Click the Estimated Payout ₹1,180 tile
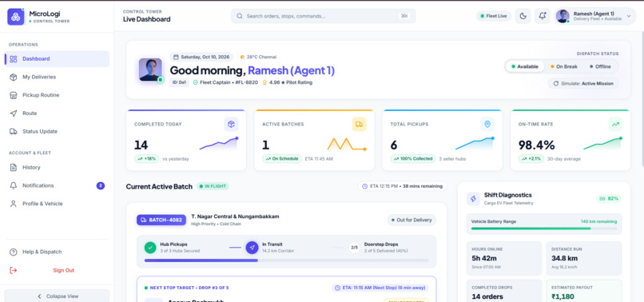Viewport: 644px width, 302px height. tap(583, 291)
